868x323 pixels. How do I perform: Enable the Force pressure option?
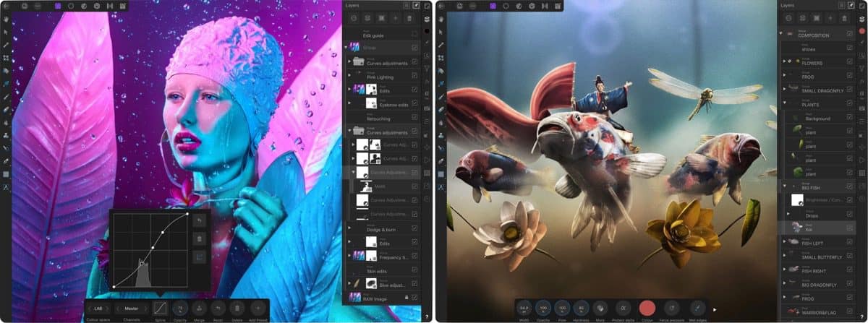coord(671,307)
